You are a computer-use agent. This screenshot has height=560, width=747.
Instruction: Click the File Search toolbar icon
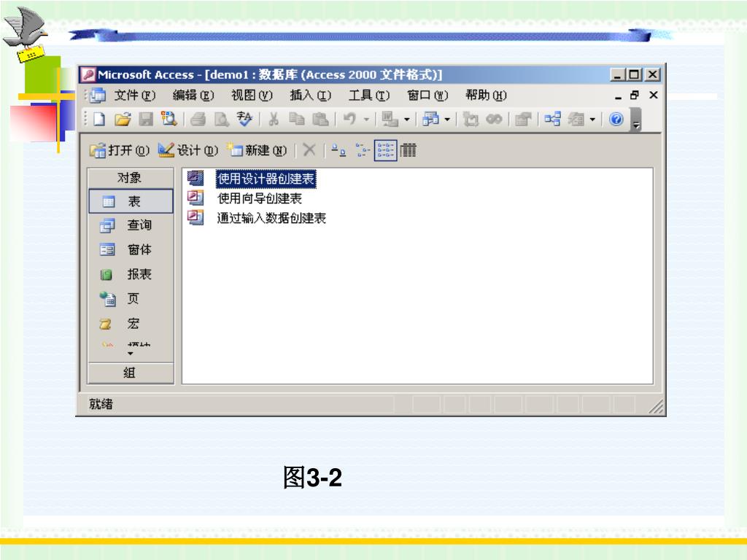169,119
